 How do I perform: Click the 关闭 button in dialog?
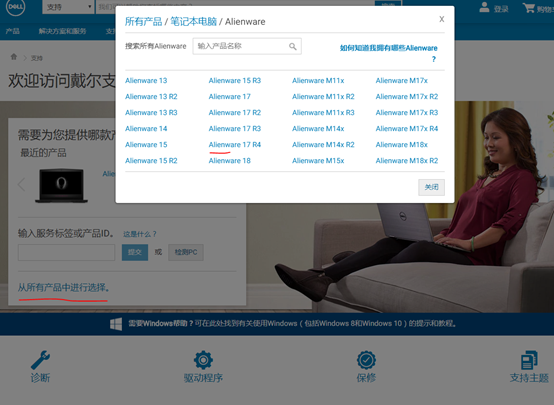(x=431, y=187)
